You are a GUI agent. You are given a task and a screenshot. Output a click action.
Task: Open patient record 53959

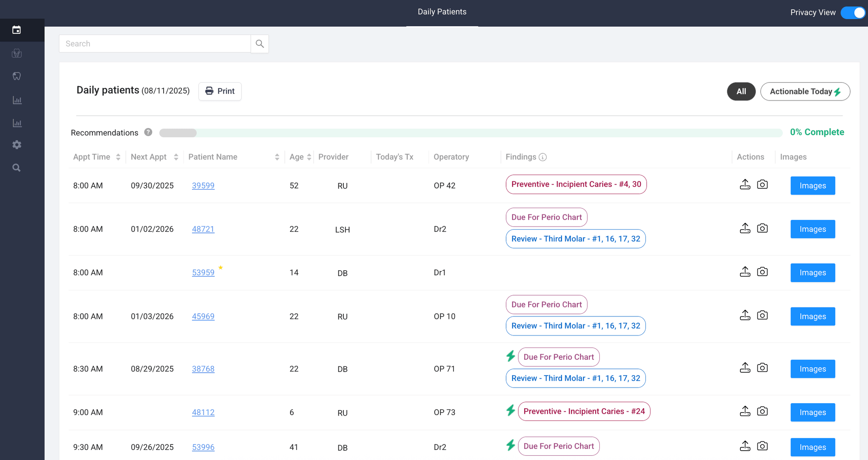pyautogui.click(x=203, y=272)
